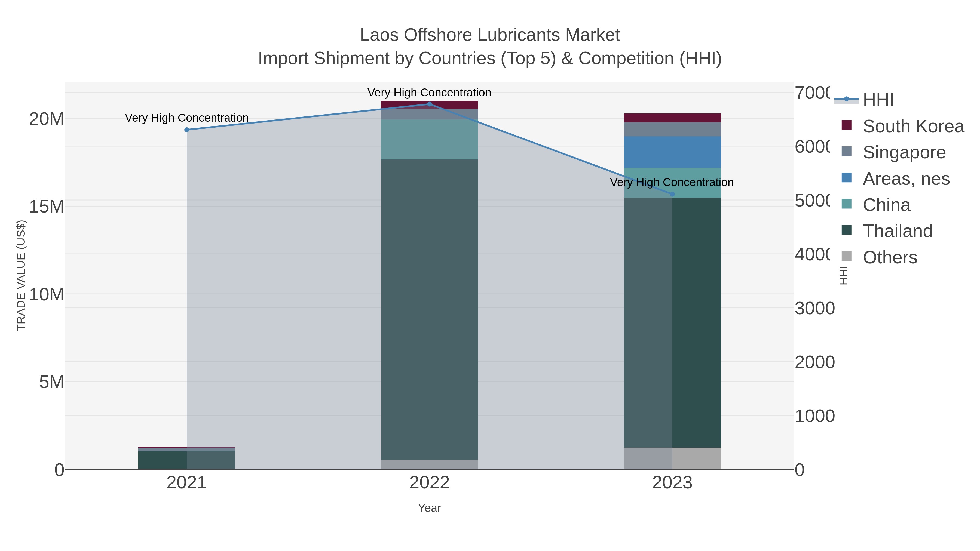The width and height of the screenshot is (980, 551).
Task: Click Very High Concentration label near 2023
Action: (672, 183)
